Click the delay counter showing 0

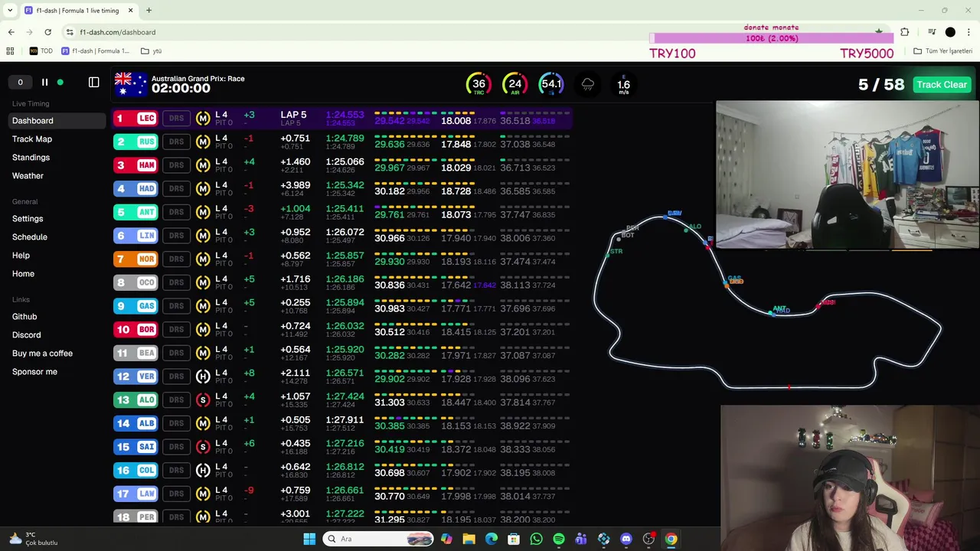pos(20,82)
